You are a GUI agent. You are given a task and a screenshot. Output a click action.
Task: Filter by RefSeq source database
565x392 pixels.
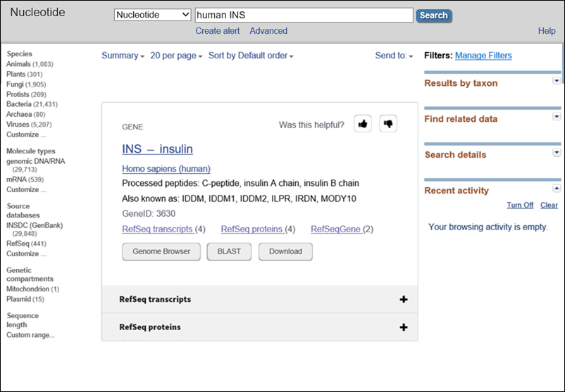[26, 244]
